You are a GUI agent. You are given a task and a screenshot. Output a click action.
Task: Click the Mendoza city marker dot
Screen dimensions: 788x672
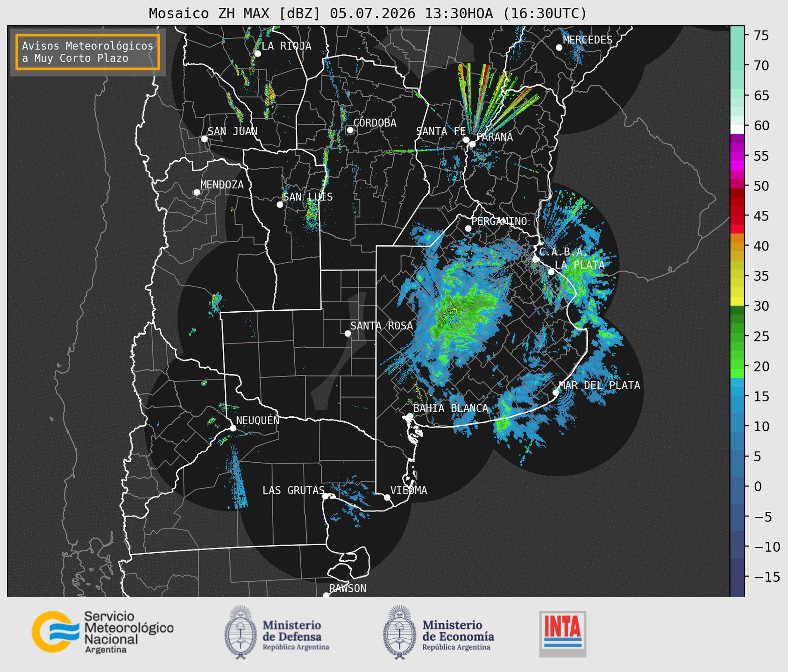(197, 193)
